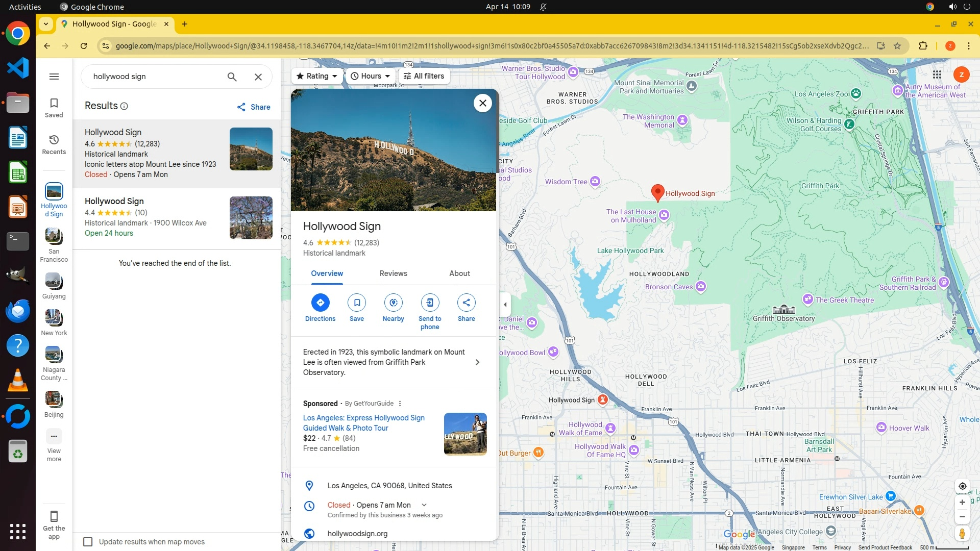Click the hollywood sign search input field
The image size is (980, 551).
pyautogui.click(x=153, y=77)
